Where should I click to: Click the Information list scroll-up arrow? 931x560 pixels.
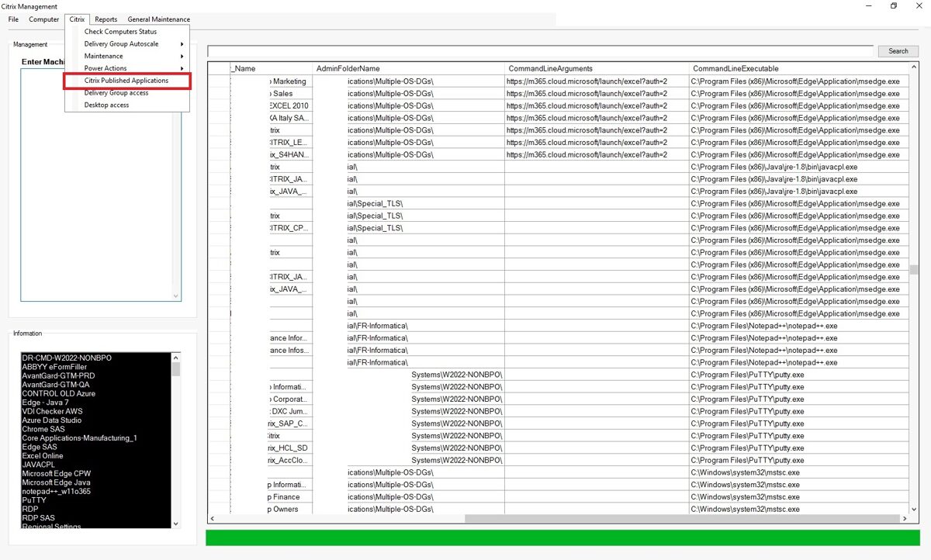(175, 358)
